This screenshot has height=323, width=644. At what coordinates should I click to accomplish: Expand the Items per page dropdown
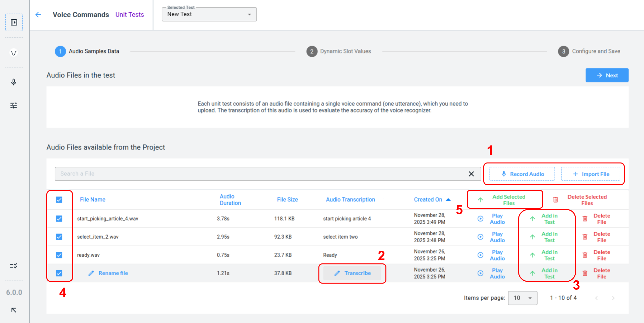(x=522, y=298)
